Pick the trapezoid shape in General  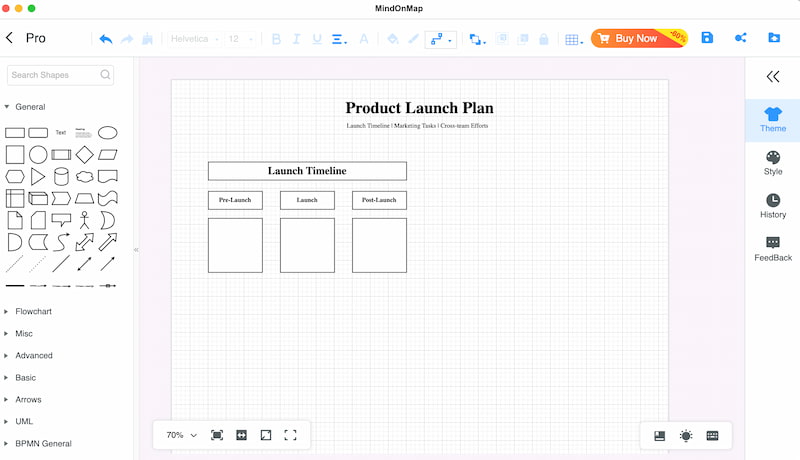point(85,198)
